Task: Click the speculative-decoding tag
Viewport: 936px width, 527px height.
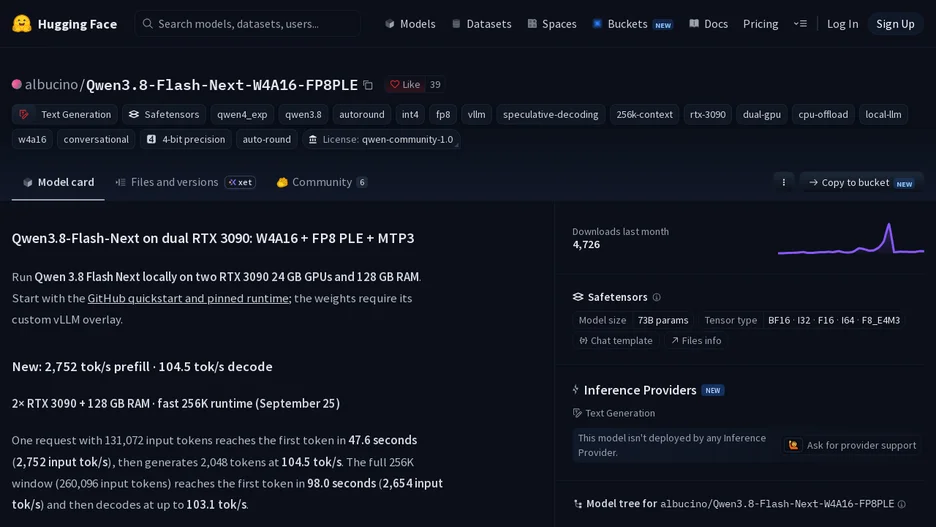Action: (x=550, y=114)
